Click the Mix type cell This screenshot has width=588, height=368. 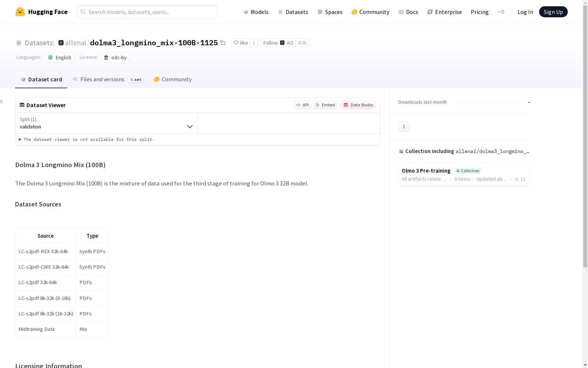tap(92, 329)
